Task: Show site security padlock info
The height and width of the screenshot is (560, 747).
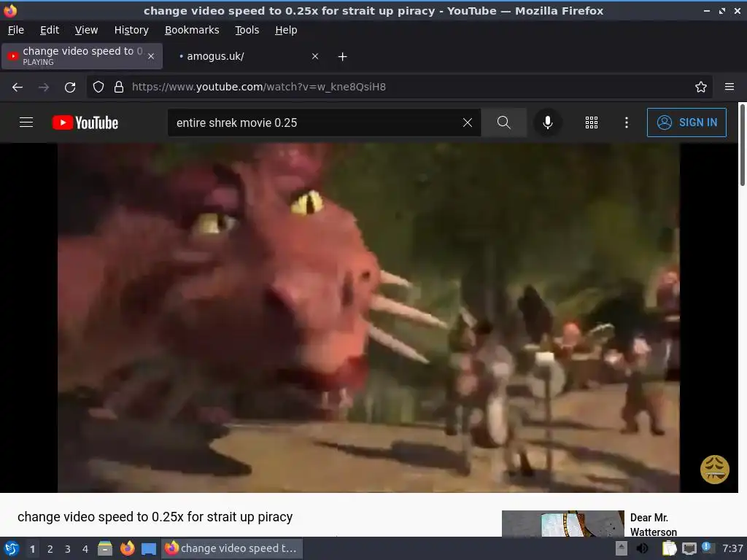Action: [119, 87]
